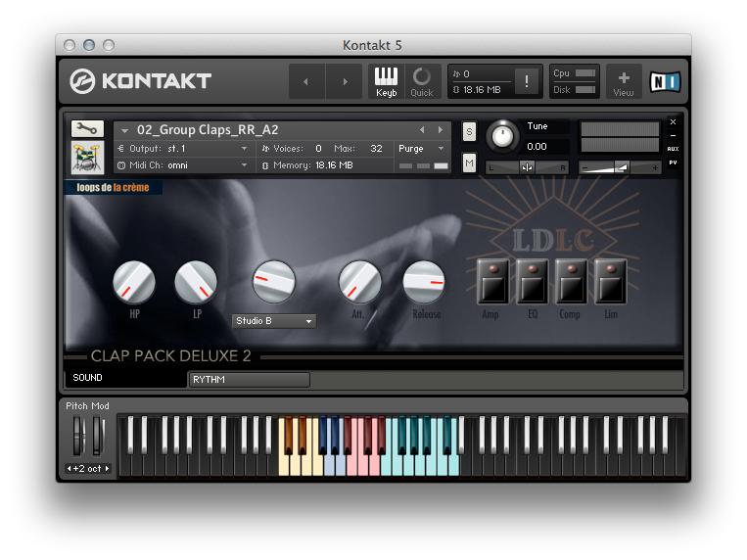Show AUX sends panel
The image size is (747, 560).
pos(674,149)
